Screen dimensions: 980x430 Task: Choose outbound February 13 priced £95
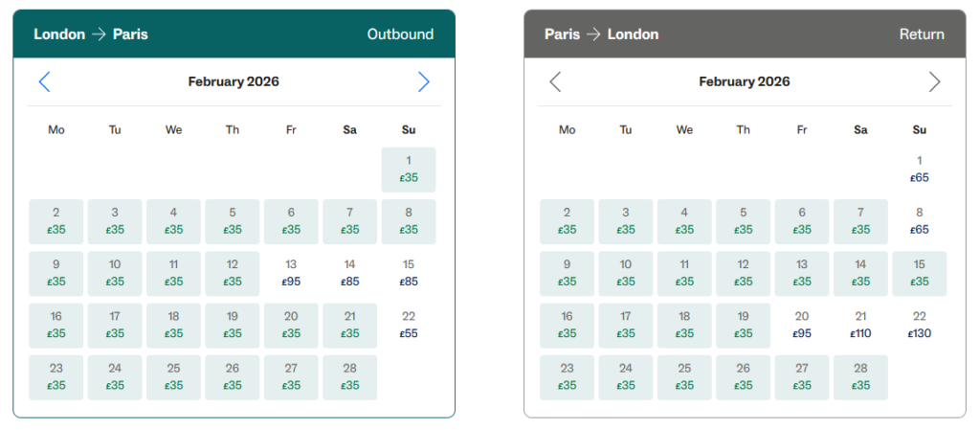click(291, 274)
